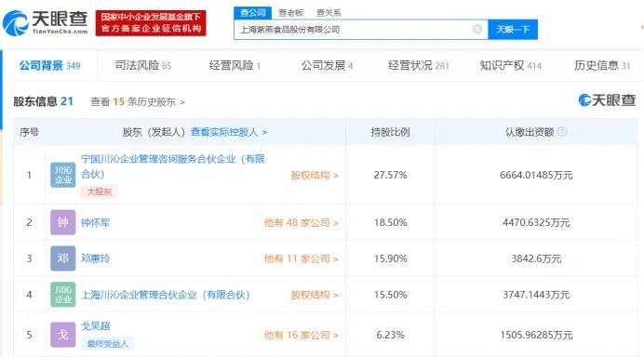Click the help icon next to 认缴出资额

click(562, 131)
